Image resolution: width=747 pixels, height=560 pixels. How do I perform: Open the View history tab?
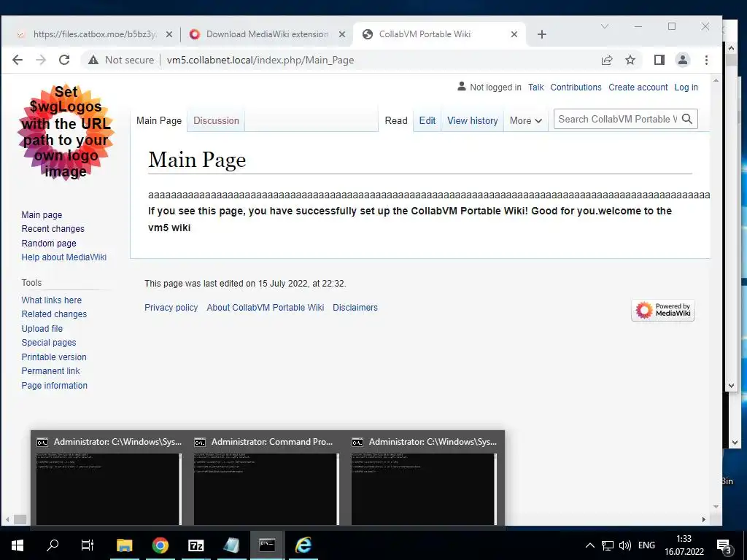pos(472,121)
